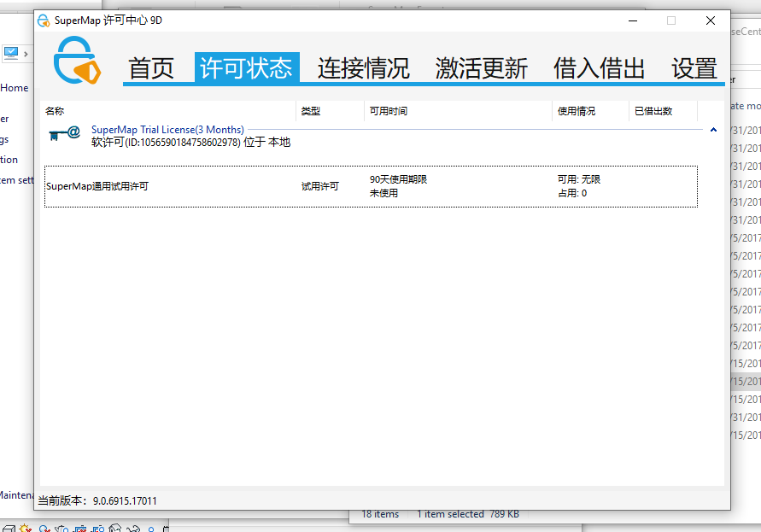The image size is (761, 532).
Task: Open the 借入借出 tab
Action: coord(599,68)
